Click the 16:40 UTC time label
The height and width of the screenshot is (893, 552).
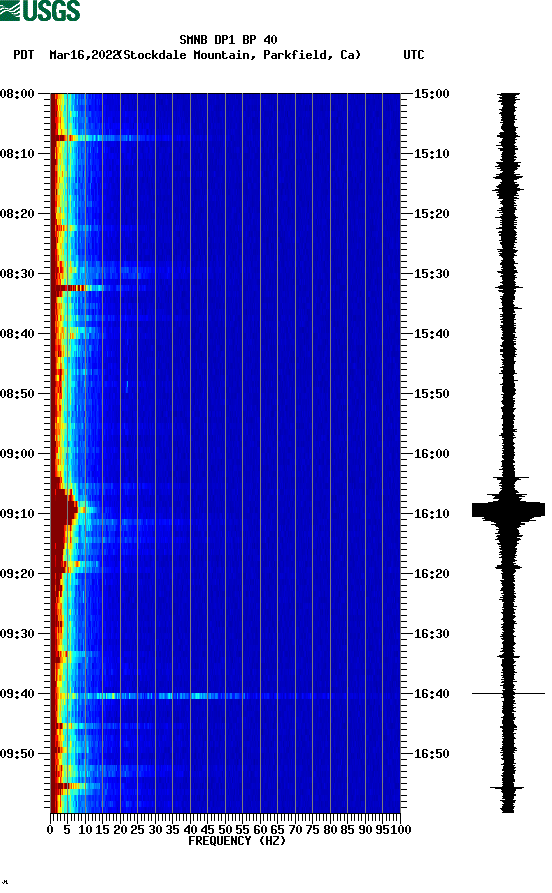(x=431, y=694)
